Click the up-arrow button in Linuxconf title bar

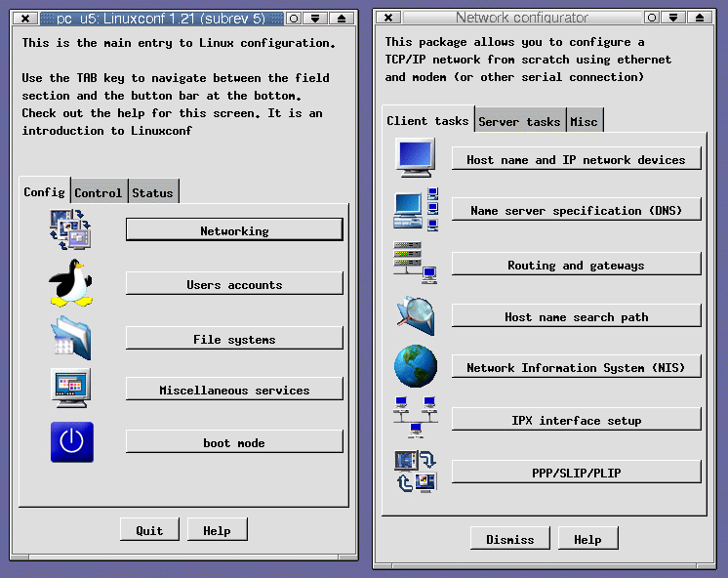pos(342,19)
